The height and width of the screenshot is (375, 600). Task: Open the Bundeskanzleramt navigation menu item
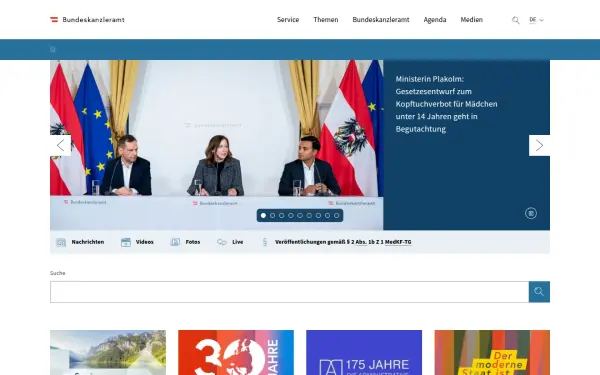(381, 20)
